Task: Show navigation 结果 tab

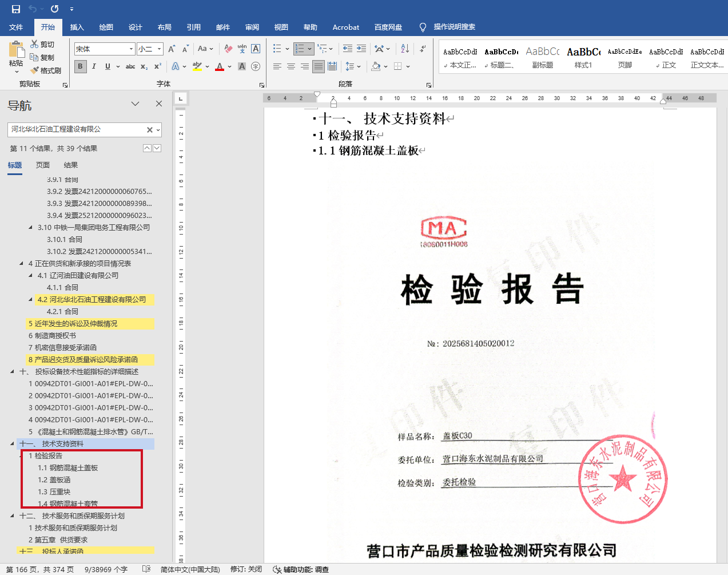Action: [x=71, y=165]
